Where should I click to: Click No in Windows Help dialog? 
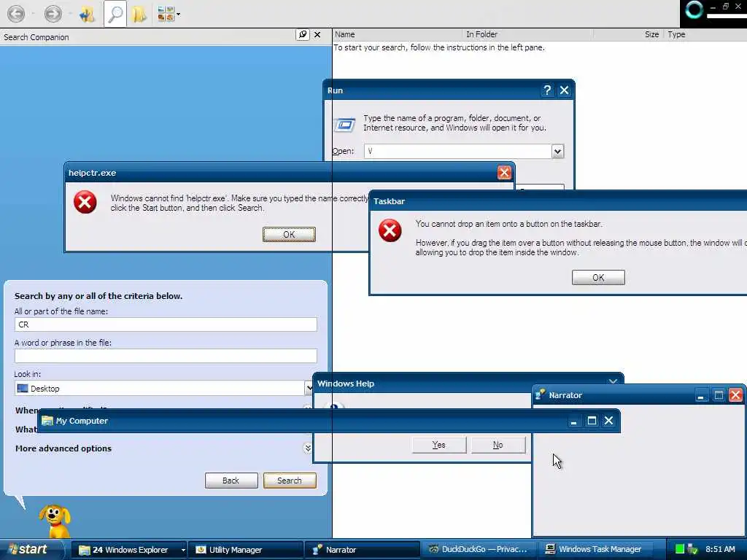[498, 445]
